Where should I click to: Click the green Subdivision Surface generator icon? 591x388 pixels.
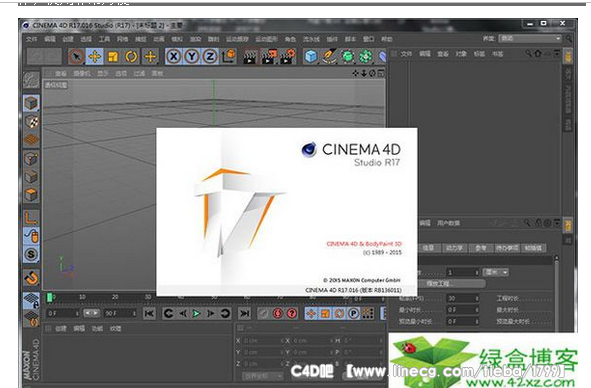pos(348,57)
